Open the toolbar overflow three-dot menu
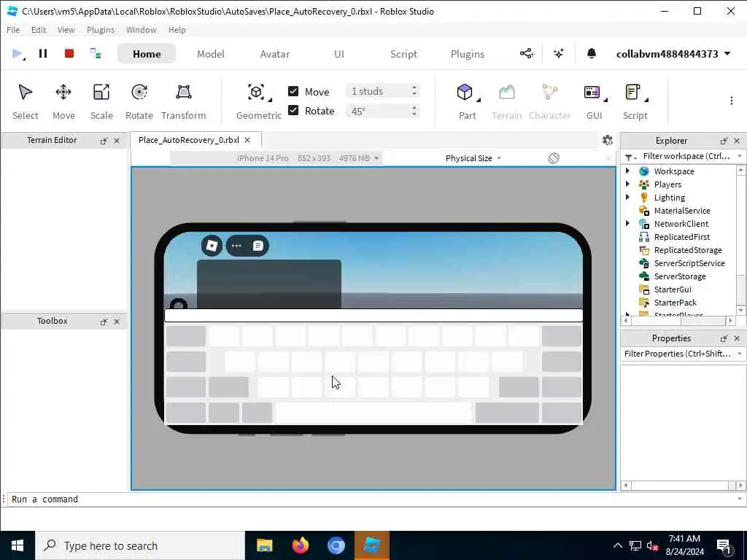Screen dimensions: 747x560 coord(731,101)
